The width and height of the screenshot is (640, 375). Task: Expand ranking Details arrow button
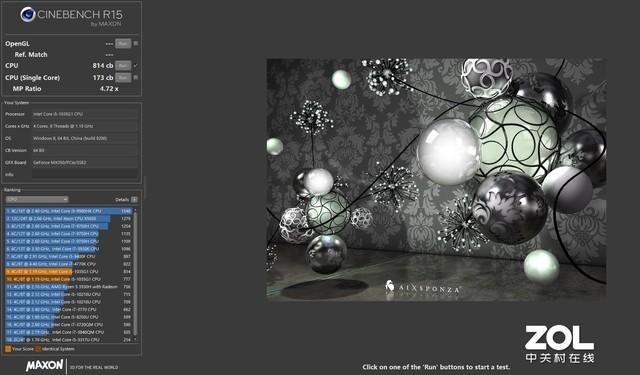134,199
